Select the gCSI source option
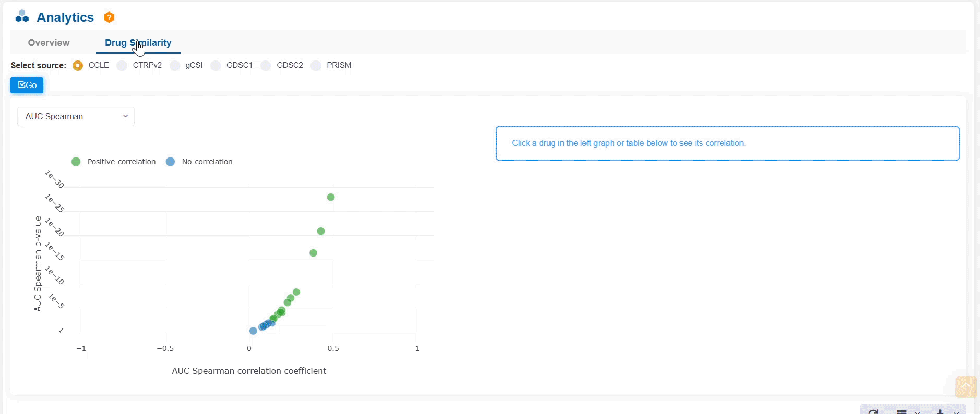 [175, 66]
